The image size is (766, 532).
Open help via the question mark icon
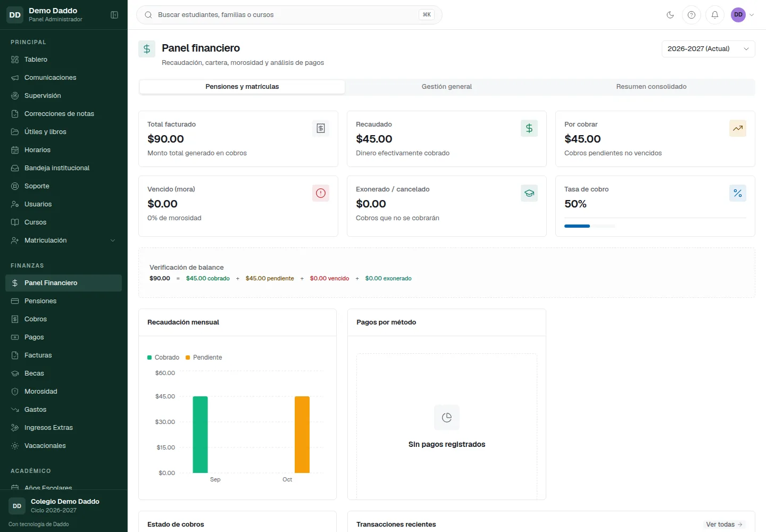click(x=692, y=15)
